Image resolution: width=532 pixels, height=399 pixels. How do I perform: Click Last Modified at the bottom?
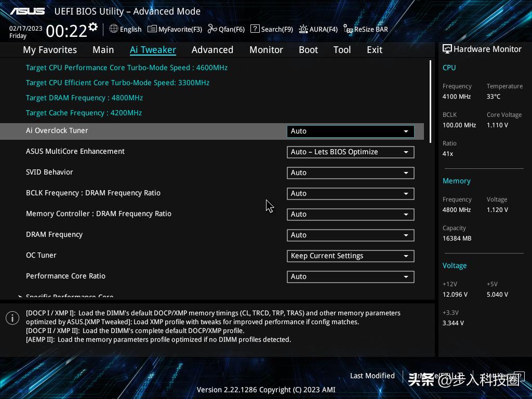pos(372,376)
